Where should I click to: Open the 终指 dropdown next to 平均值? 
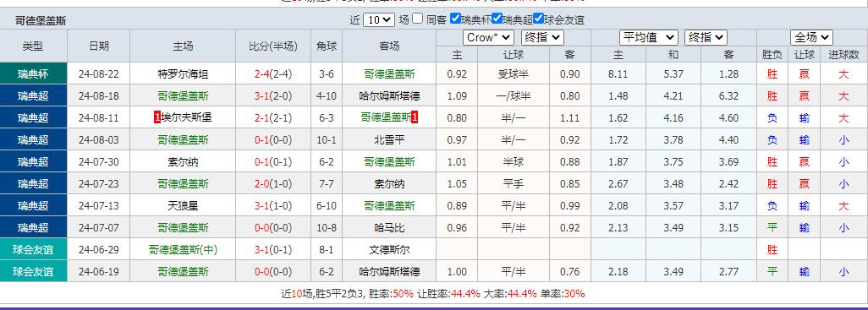click(706, 37)
